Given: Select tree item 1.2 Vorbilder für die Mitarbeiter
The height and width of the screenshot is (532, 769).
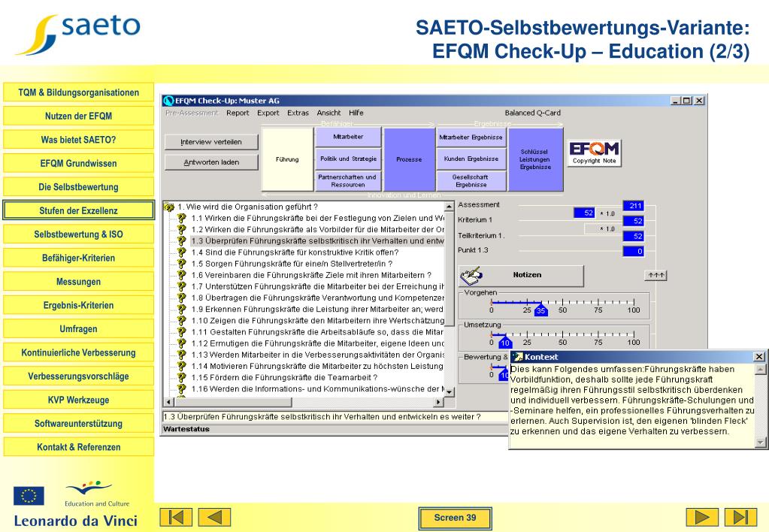Looking at the screenshot, I should [x=318, y=229].
